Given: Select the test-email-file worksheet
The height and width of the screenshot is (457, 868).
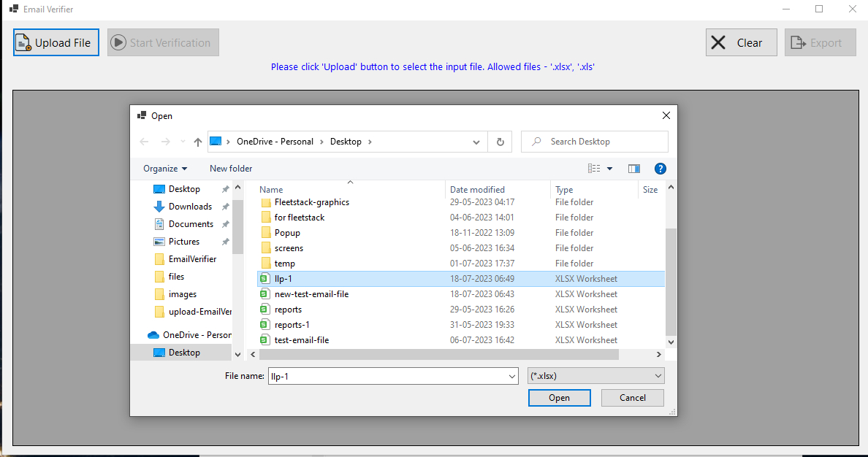Looking at the screenshot, I should point(301,340).
